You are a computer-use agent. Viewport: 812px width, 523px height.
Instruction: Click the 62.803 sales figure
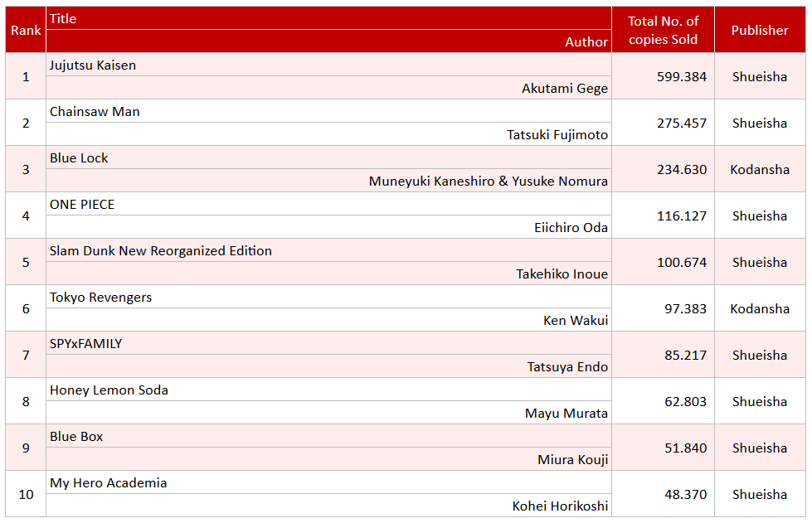pos(685,401)
